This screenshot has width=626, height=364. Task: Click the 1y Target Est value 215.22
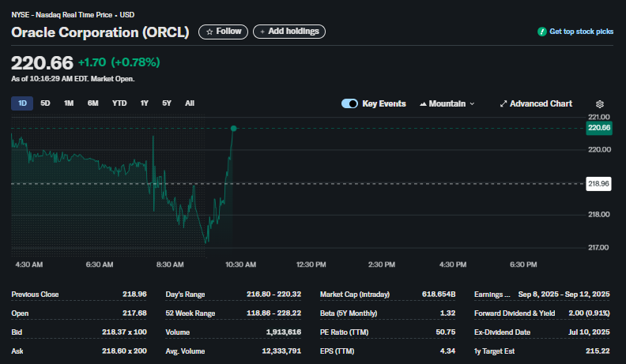coord(598,351)
